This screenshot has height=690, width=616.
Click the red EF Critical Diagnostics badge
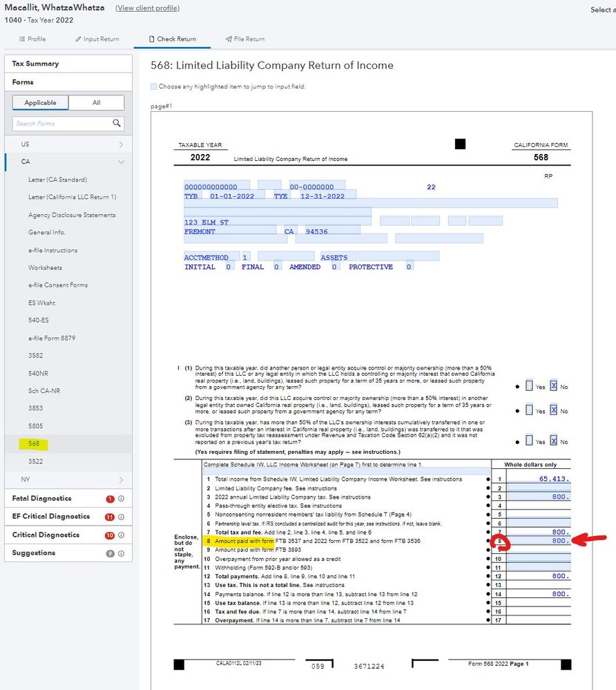click(109, 517)
